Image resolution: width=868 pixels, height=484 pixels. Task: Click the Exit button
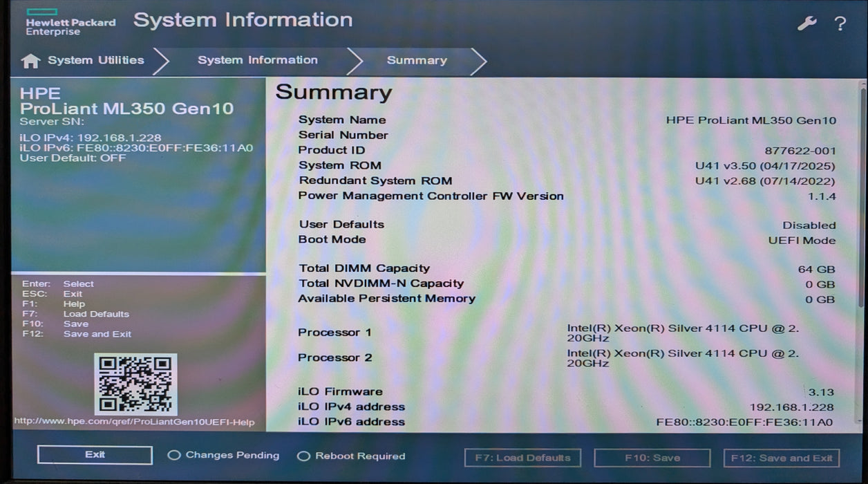click(95, 455)
